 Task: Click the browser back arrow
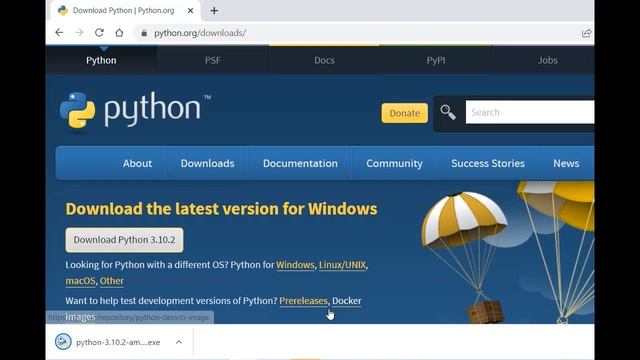[x=59, y=33]
